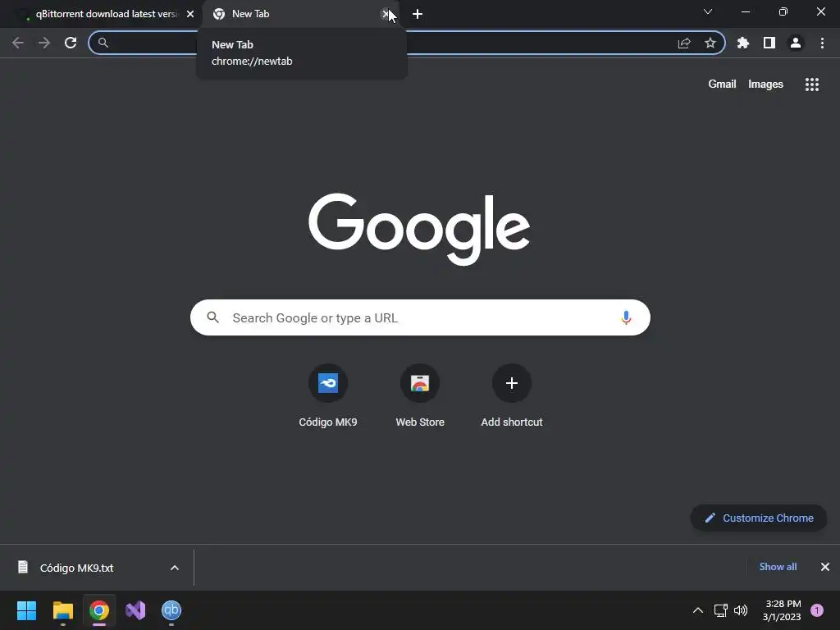Image resolution: width=840 pixels, height=630 pixels.
Task: Go forward with the forward arrow
Action: click(x=44, y=43)
